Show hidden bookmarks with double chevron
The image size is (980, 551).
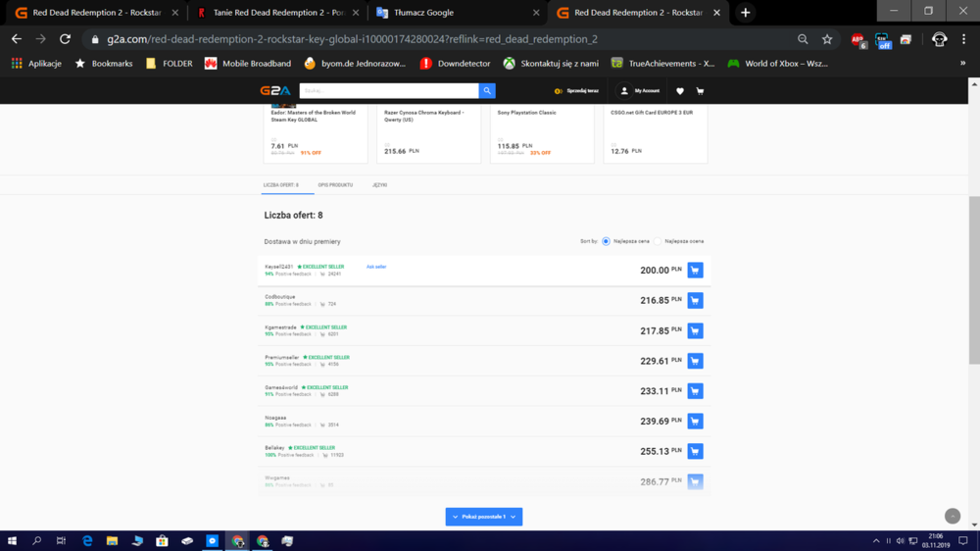pos(962,63)
